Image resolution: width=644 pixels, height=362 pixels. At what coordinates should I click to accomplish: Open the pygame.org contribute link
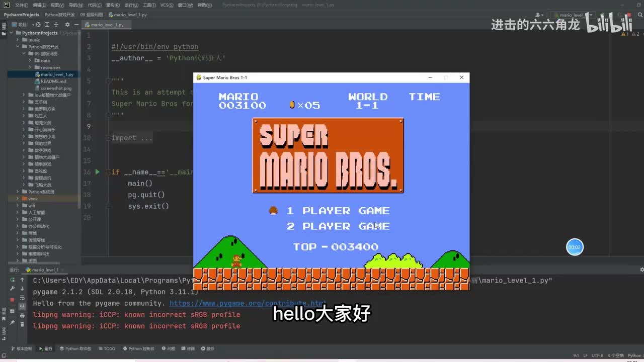click(x=248, y=303)
